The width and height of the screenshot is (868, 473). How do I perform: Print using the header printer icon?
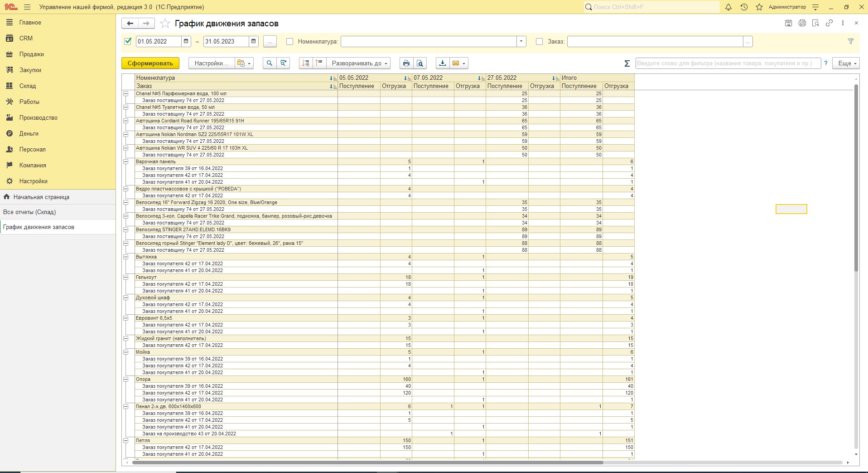click(802, 23)
